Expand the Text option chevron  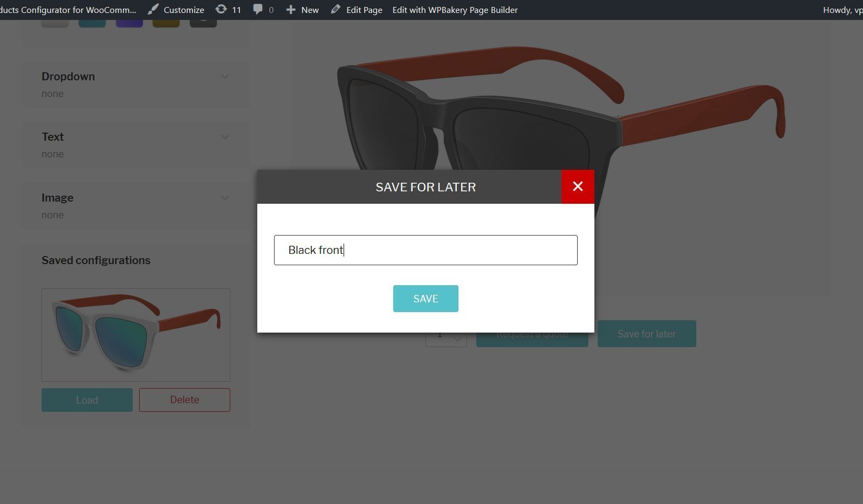coord(224,137)
